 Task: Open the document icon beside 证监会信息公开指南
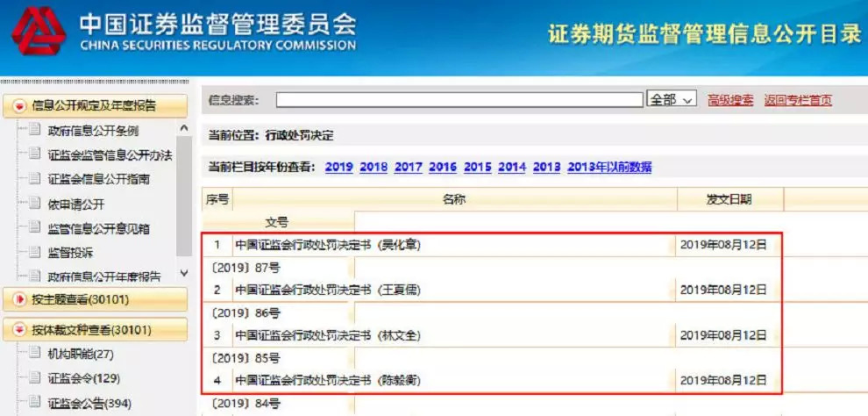(x=35, y=179)
